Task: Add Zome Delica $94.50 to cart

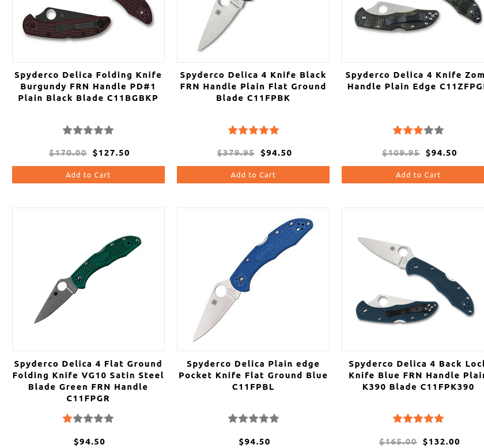Action: (x=413, y=175)
